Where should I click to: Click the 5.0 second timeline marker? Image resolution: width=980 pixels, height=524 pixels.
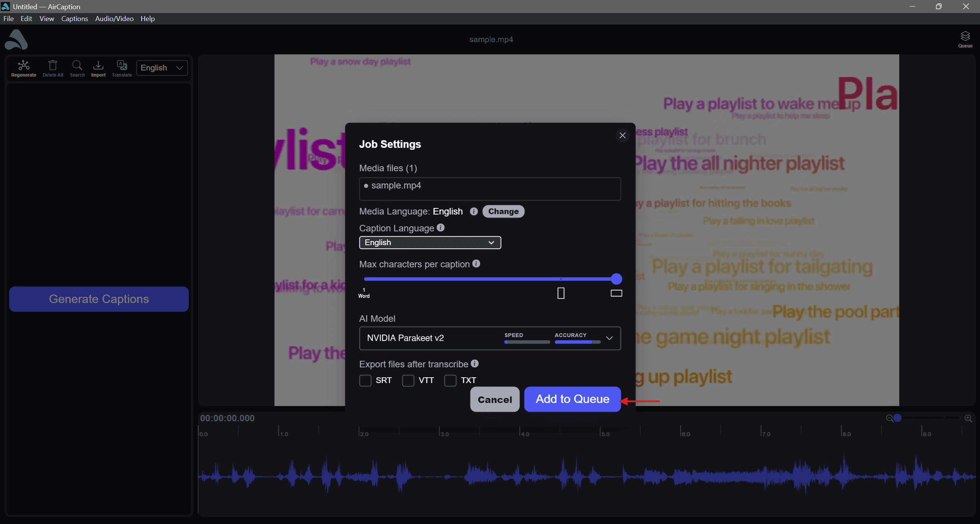(x=605, y=434)
